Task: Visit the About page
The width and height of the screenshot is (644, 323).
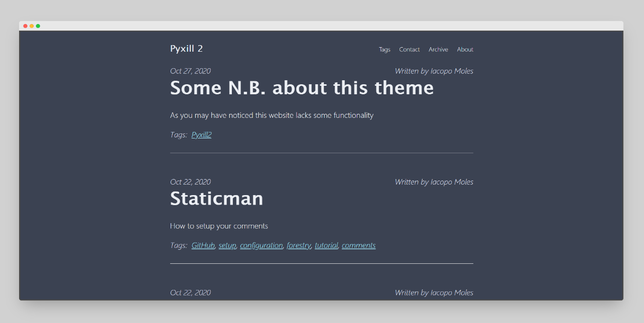Action: coord(465,50)
